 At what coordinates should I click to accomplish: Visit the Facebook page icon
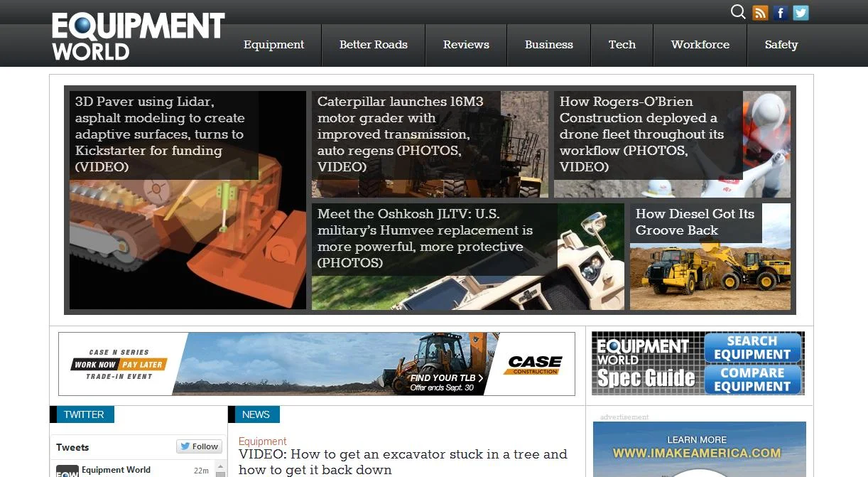pyautogui.click(x=780, y=12)
